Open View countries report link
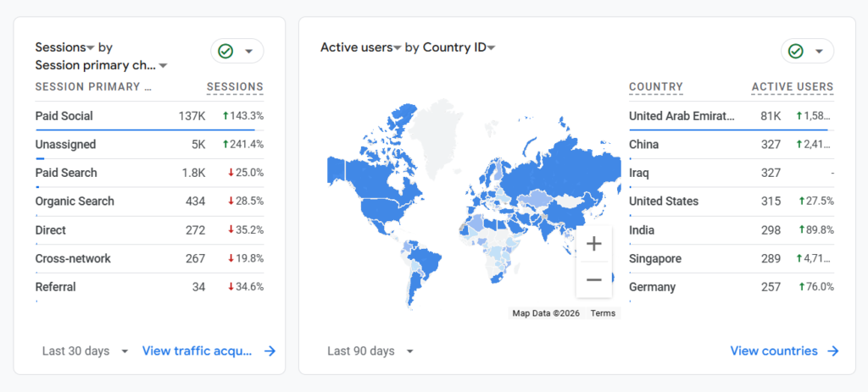Image resolution: width=868 pixels, height=392 pixels. [x=774, y=351]
